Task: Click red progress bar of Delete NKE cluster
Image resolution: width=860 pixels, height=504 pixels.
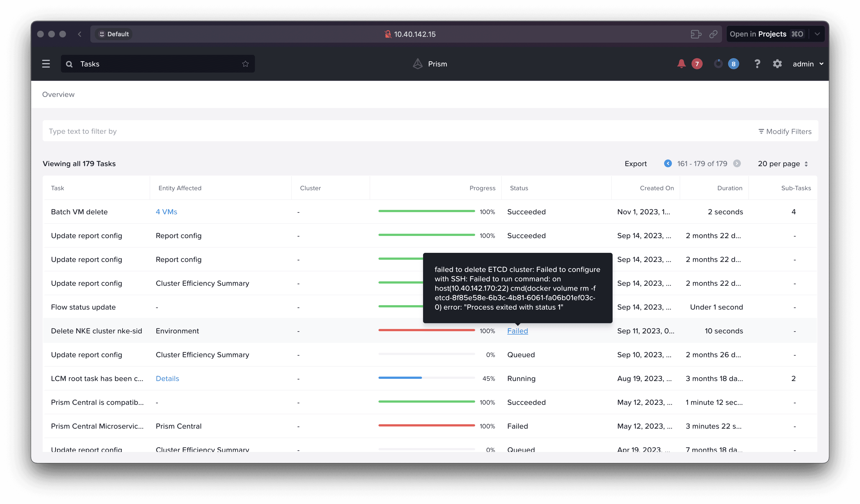Action: click(x=427, y=330)
